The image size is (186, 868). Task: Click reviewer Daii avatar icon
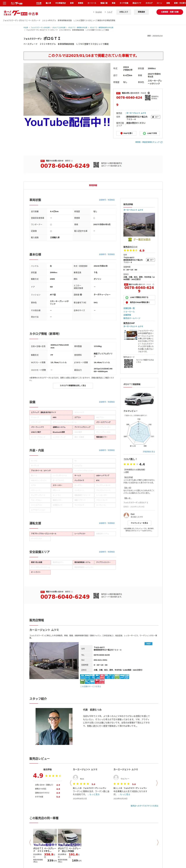(x=126, y=516)
